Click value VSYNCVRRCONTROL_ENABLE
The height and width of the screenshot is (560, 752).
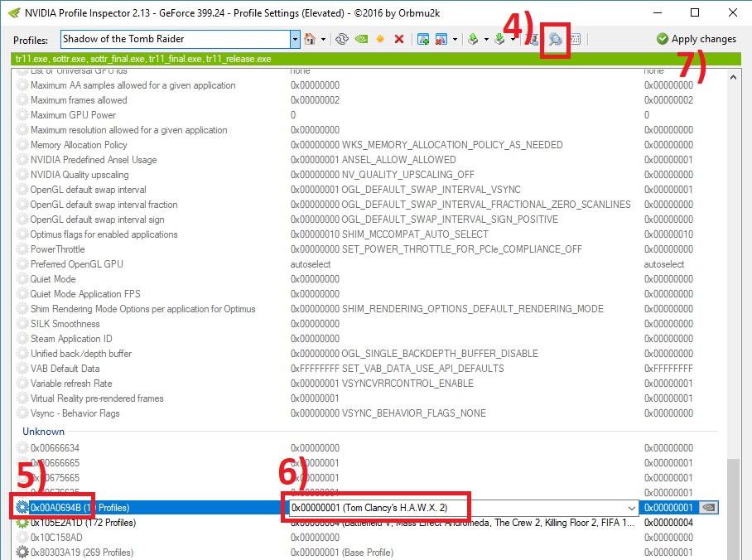407,384
